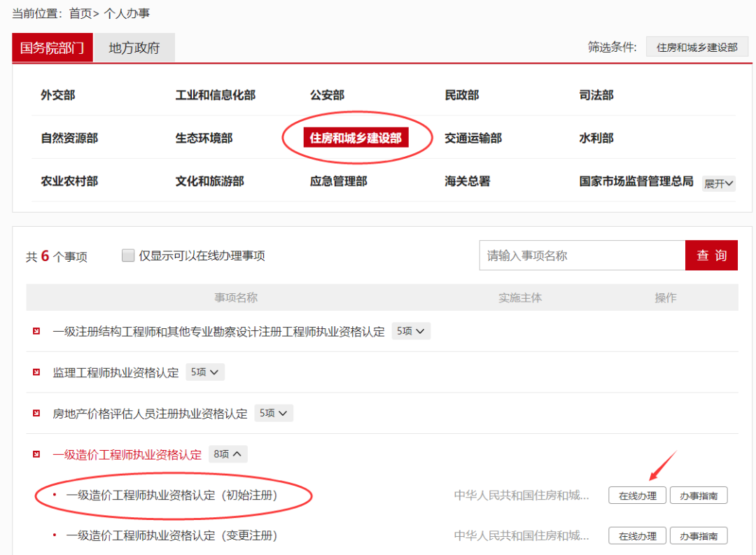Switch to the 地方政府 tab

pyautogui.click(x=134, y=48)
